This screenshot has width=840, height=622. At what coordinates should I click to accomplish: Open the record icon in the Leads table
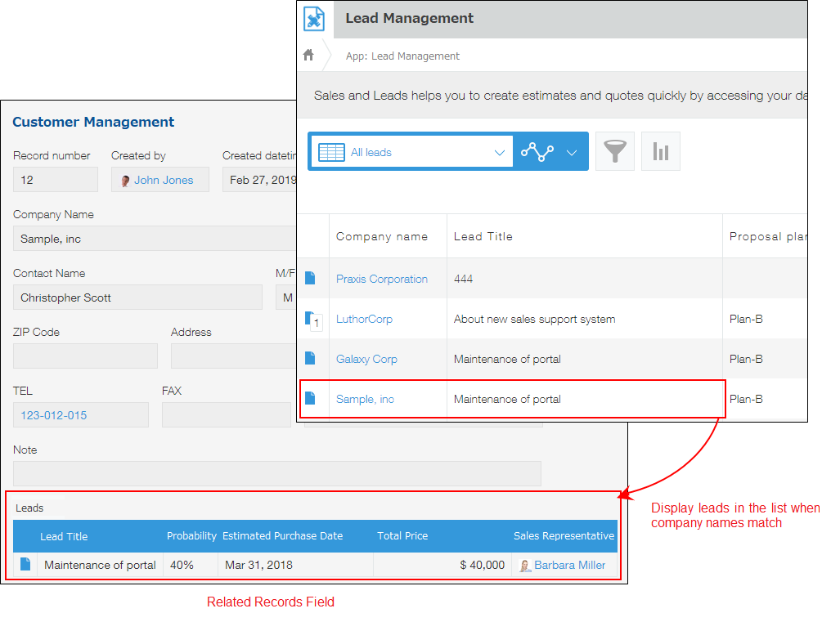pyautogui.click(x=25, y=565)
